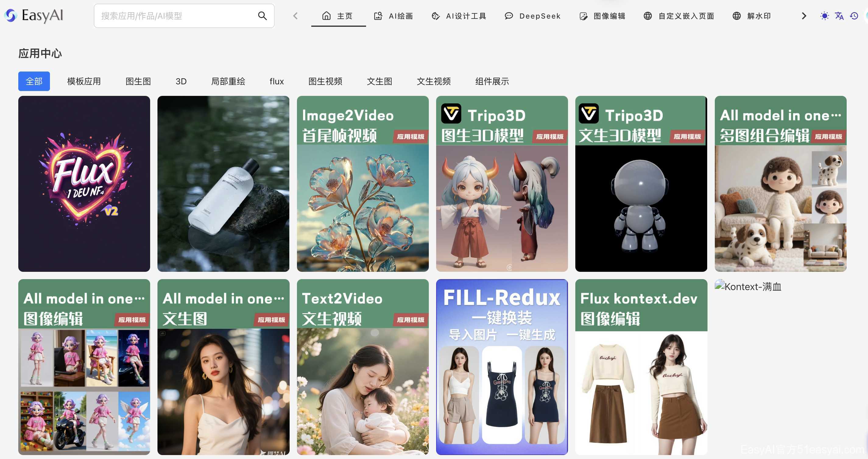Click 应用模版 badge on 首尾帧视频 card
Screen dimensions: 868x459
pyautogui.click(x=411, y=136)
